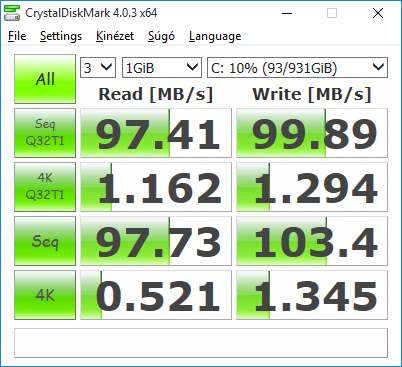
Task: Close the CrystalDiskMark window
Action: (378, 13)
